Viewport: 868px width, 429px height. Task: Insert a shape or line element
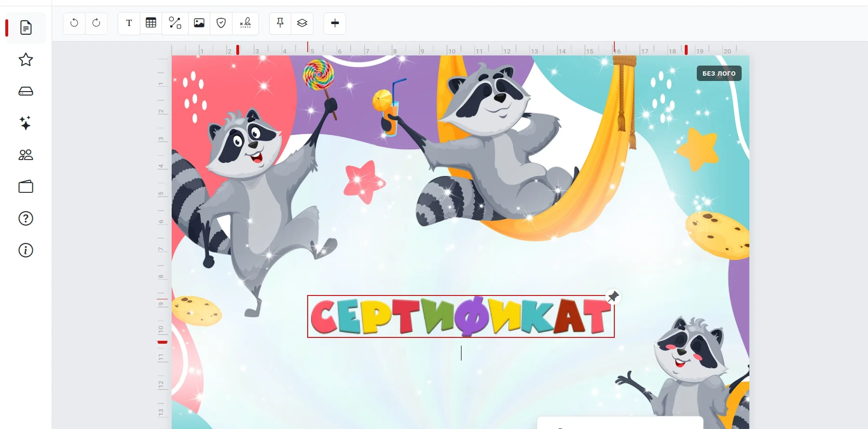pyautogui.click(x=175, y=23)
